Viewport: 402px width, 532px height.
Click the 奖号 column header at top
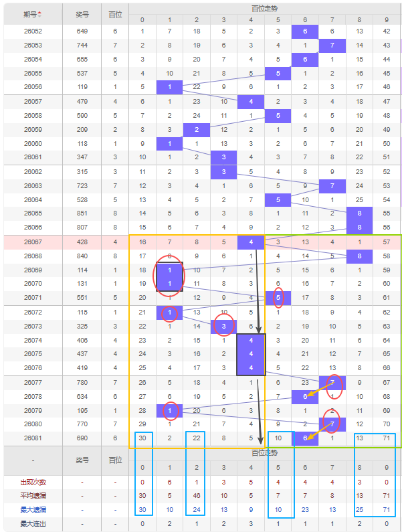point(82,14)
